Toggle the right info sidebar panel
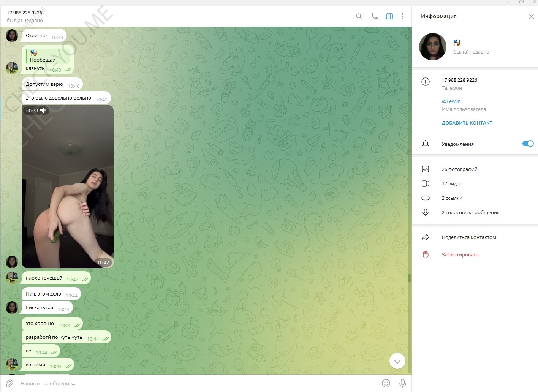Screen dimensions: 538x392 coord(389,16)
